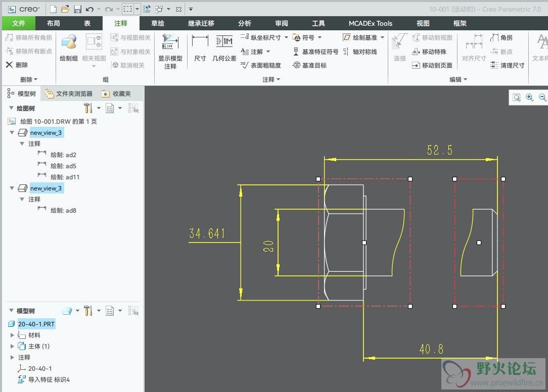Open the 注解 note dropdown arrow

(268, 52)
